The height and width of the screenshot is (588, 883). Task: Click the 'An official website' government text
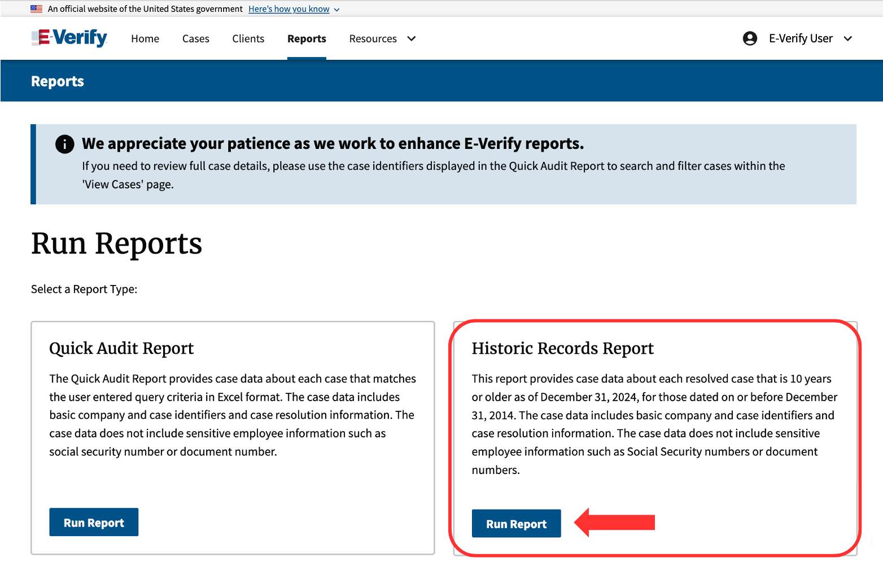click(x=145, y=9)
